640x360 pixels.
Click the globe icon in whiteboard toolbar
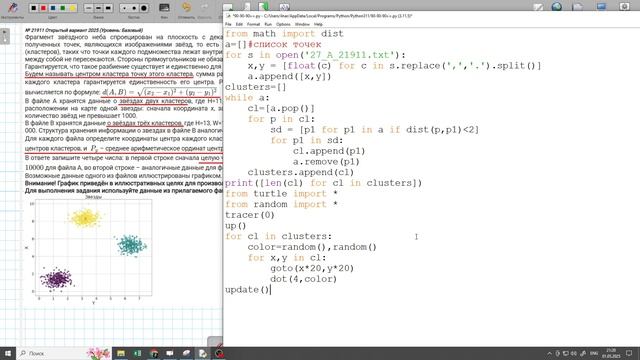(557, 7)
